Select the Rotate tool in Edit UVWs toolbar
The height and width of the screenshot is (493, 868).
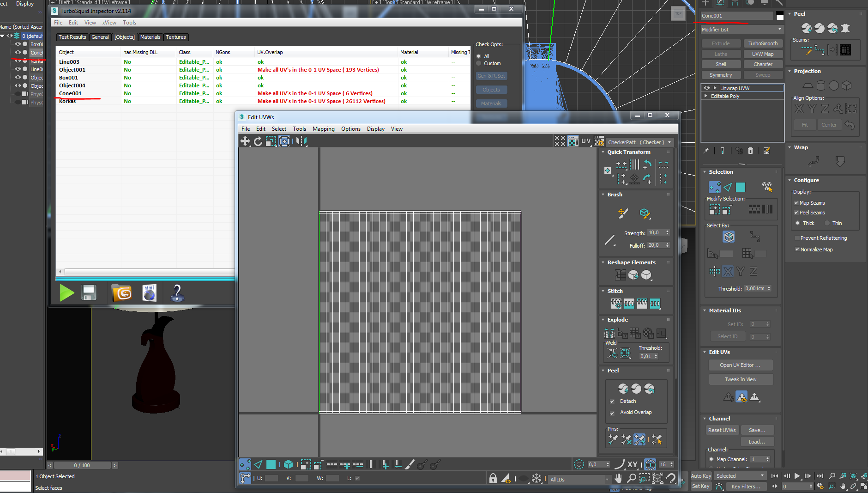point(258,141)
